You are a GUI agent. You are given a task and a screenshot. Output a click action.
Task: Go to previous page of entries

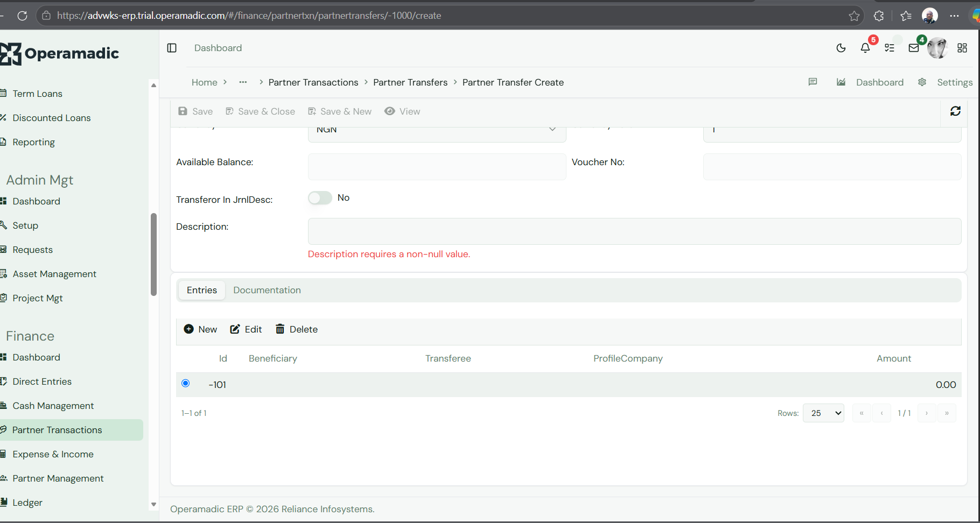coord(881,413)
